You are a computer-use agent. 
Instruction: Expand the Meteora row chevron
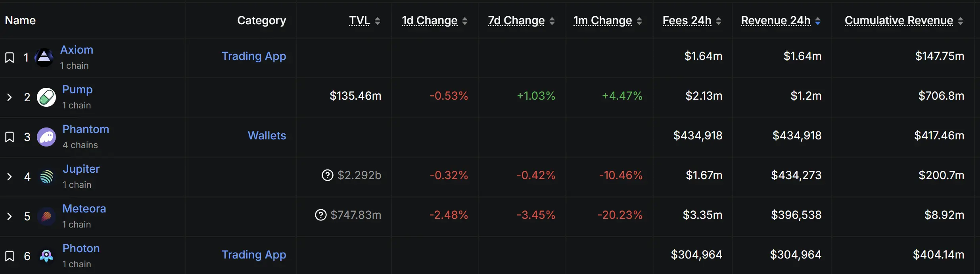coord(10,216)
